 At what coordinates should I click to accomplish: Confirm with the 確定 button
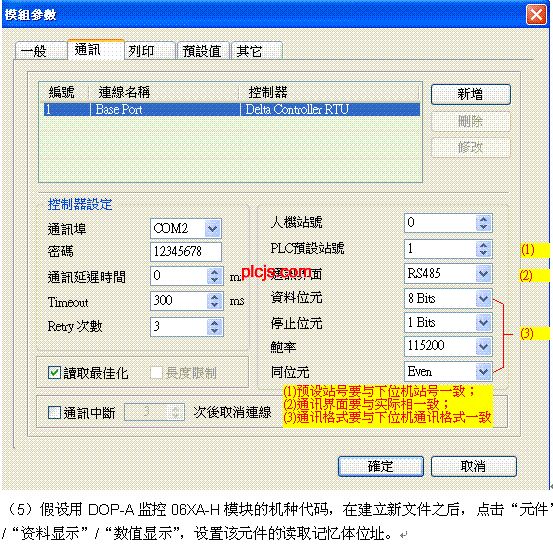(x=381, y=466)
